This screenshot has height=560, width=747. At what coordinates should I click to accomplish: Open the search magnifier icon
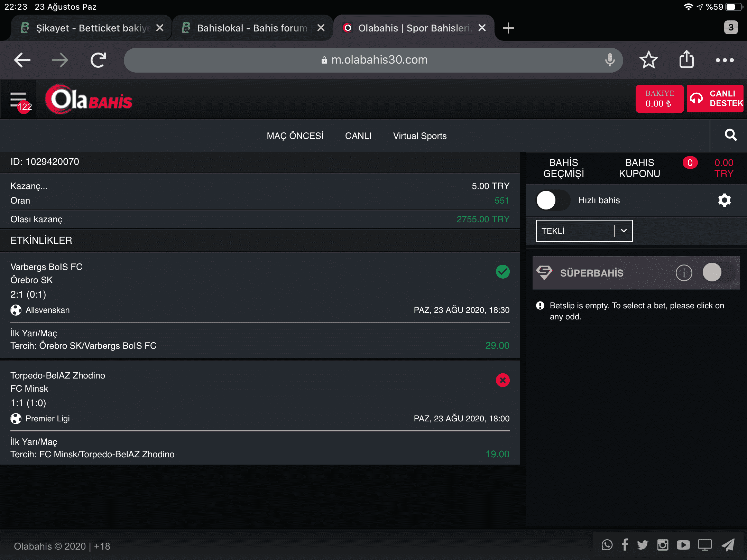731,135
